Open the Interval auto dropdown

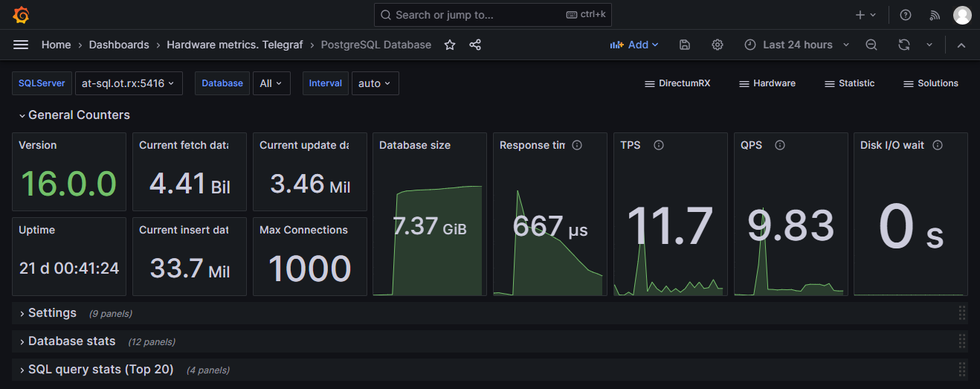pos(375,83)
